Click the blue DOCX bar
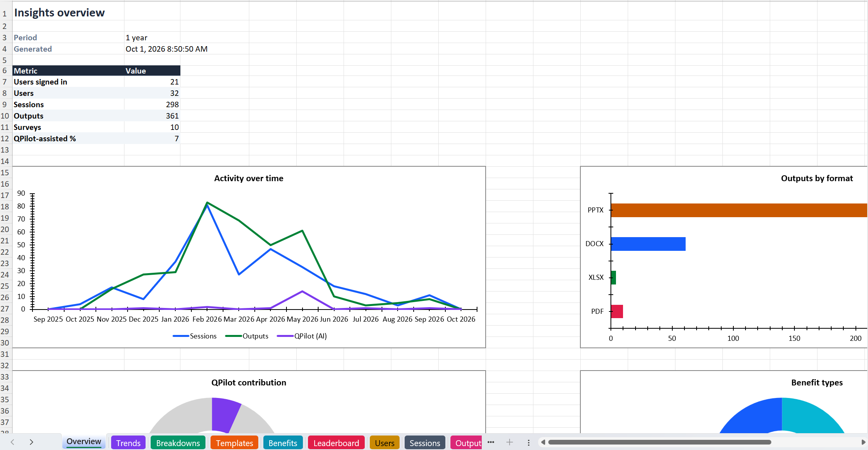 [648, 244]
